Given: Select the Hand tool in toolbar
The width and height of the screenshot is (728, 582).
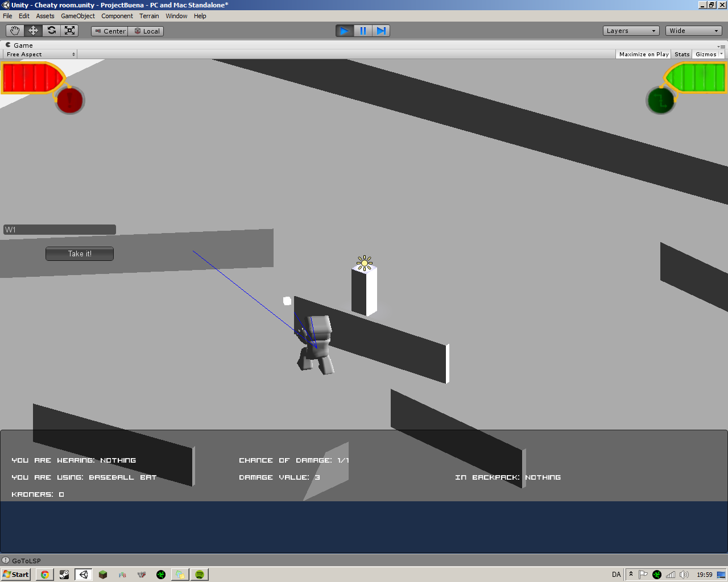Looking at the screenshot, I should point(15,31).
